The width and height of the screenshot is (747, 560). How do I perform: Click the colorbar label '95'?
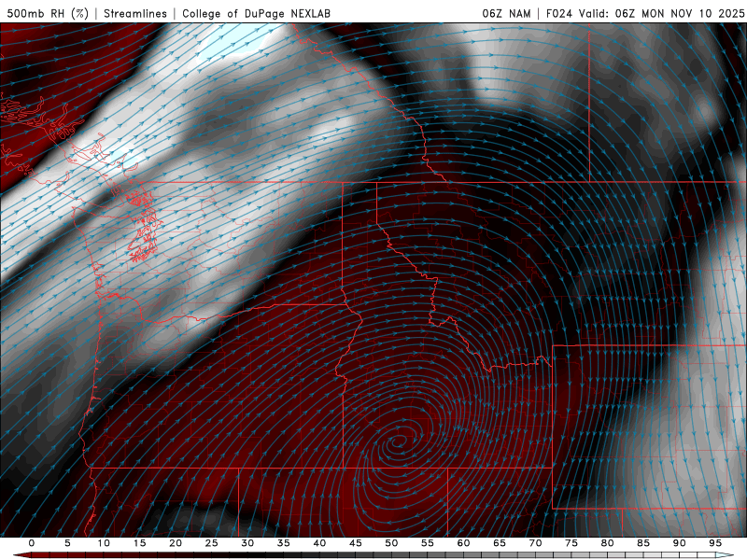point(715,543)
